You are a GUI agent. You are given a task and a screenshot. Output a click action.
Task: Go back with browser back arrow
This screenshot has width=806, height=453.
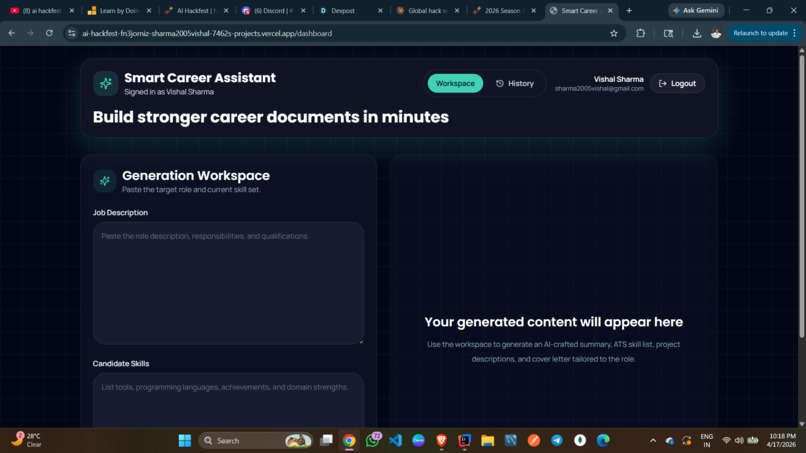pyautogui.click(x=11, y=33)
